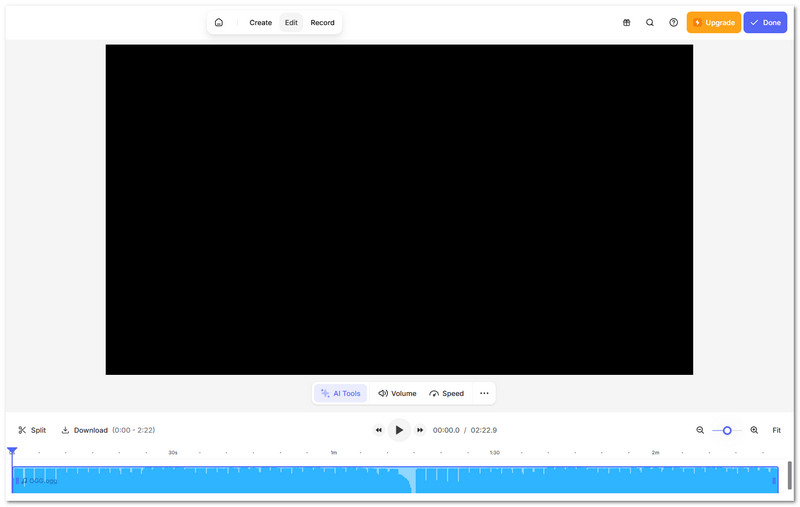The width and height of the screenshot is (800, 507).
Task: Click the 1m mark on the ruler
Action: pos(334,452)
